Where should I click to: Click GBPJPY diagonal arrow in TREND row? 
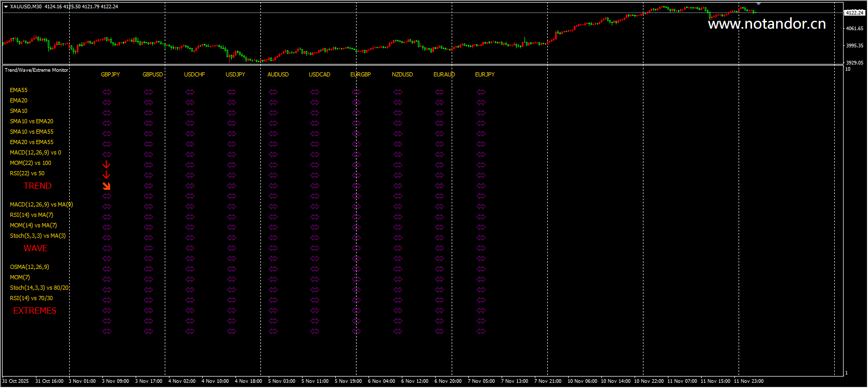pos(107,186)
